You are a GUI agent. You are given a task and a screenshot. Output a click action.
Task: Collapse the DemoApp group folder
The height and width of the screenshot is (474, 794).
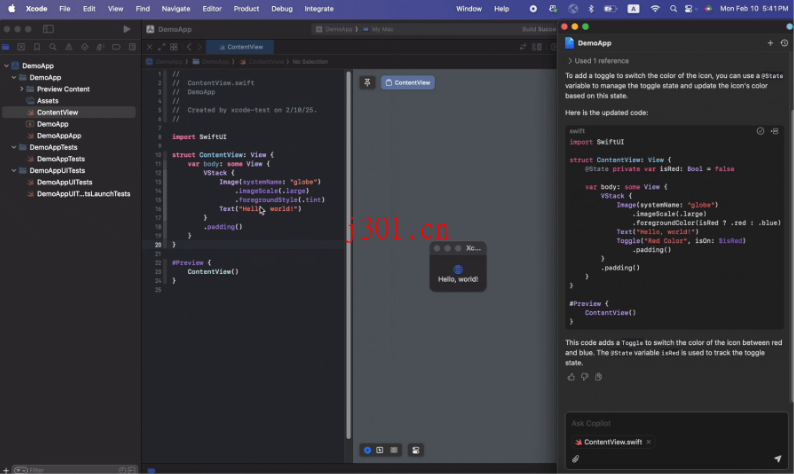14,77
